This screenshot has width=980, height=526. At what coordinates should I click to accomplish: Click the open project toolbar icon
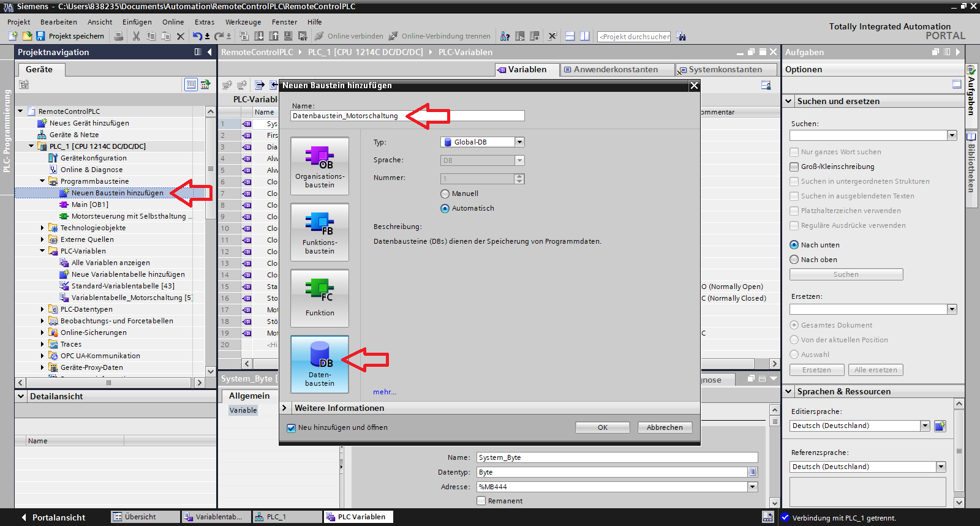point(26,36)
